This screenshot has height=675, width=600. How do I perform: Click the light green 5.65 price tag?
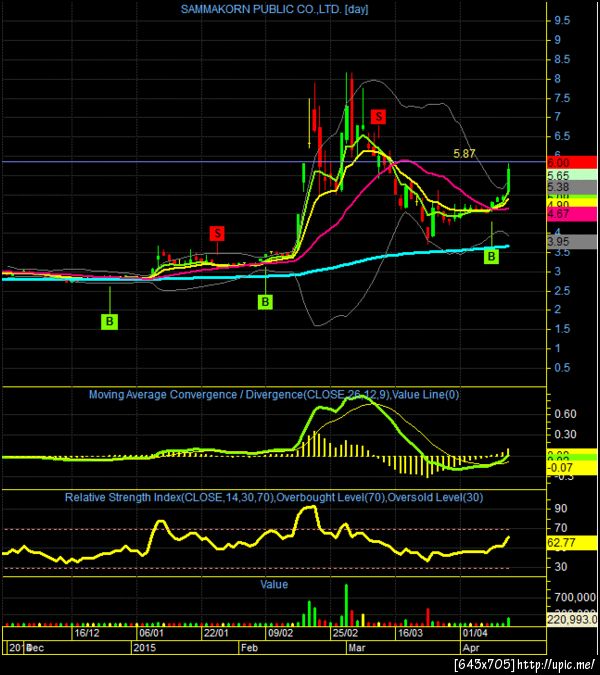pyautogui.click(x=572, y=175)
